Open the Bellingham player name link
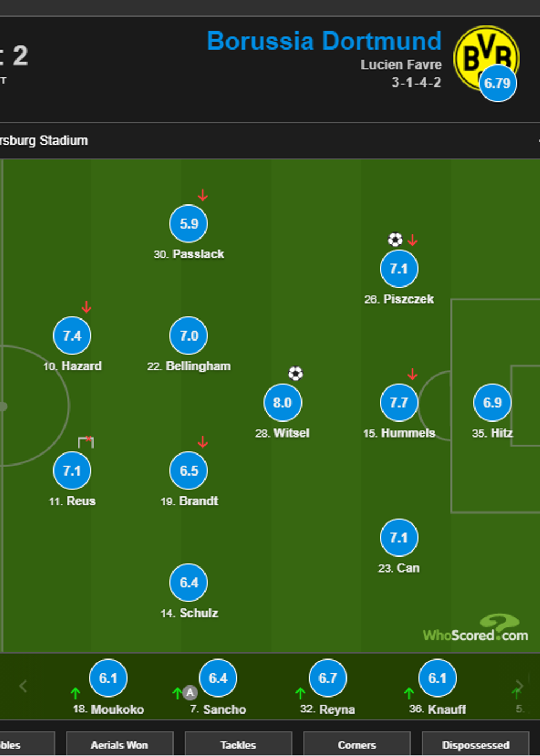 tap(198, 366)
